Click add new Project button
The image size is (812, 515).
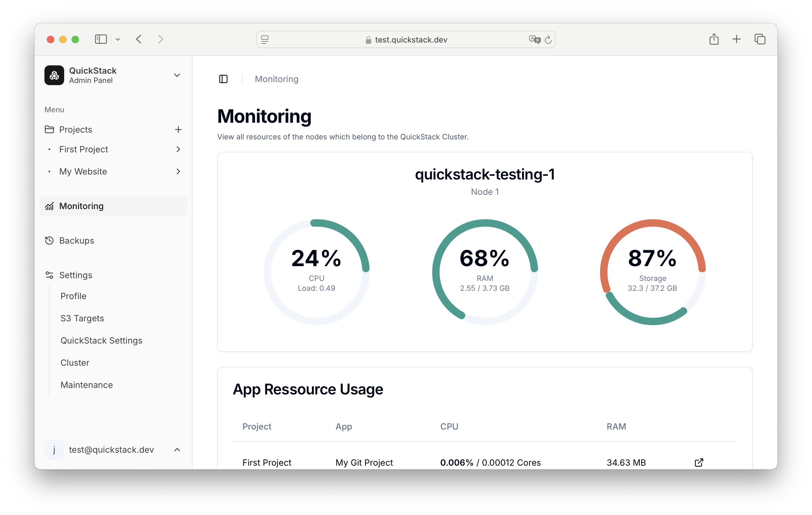click(178, 129)
